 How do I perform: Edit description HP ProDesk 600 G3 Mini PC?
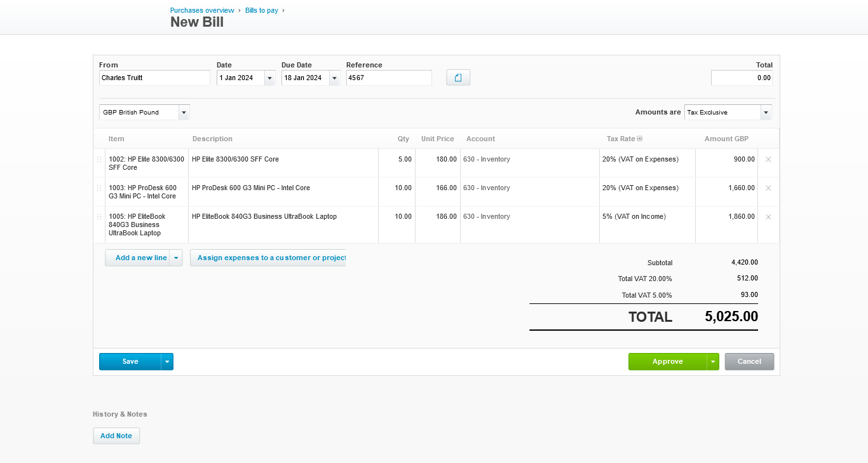click(283, 192)
